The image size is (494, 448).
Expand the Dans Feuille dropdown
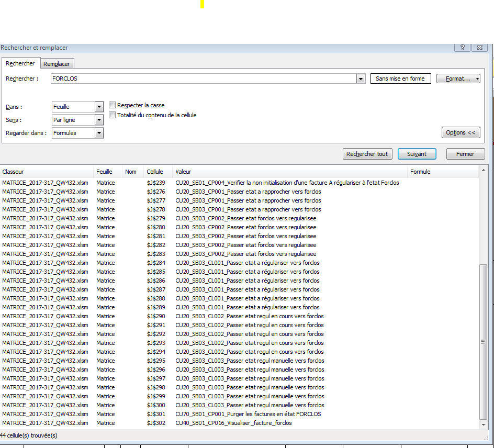(99, 107)
